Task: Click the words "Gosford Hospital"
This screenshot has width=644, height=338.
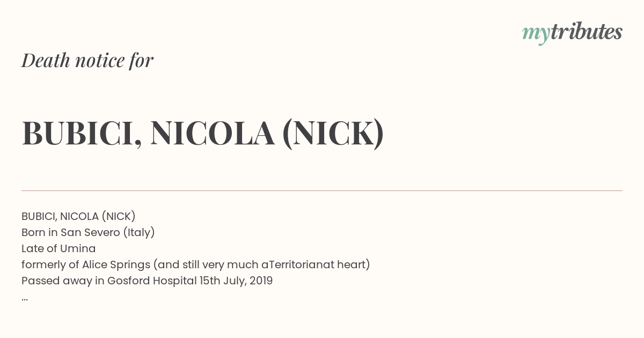Action: pyautogui.click(x=152, y=281)
